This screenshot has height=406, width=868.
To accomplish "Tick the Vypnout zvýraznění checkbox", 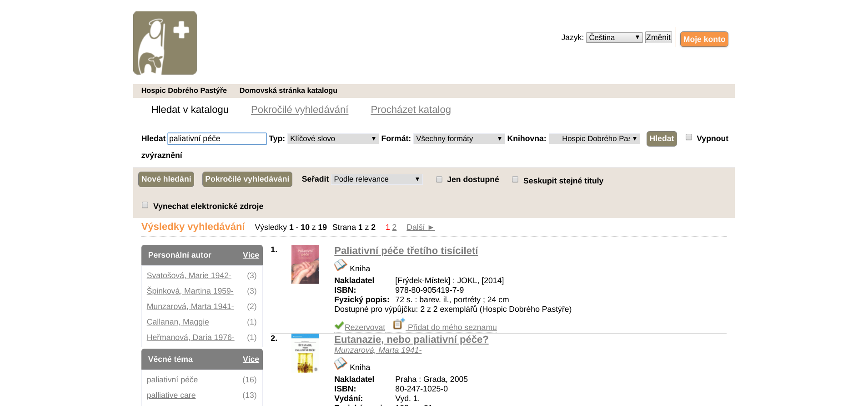I will pos(689,137).
